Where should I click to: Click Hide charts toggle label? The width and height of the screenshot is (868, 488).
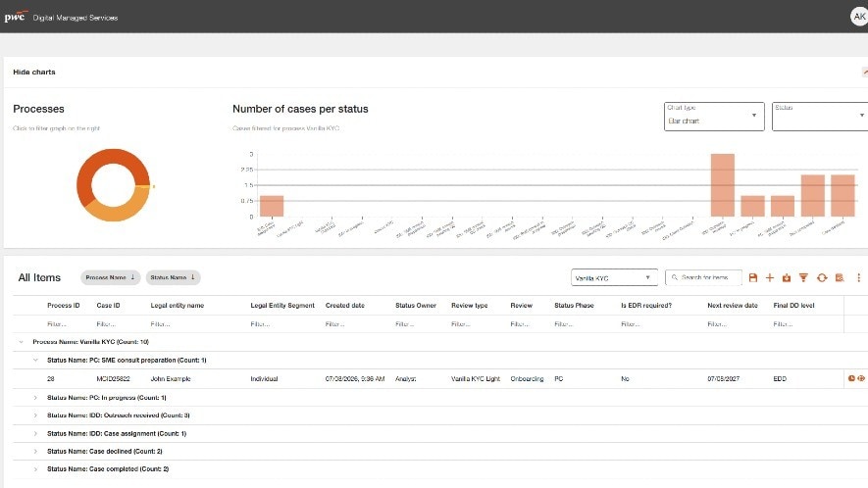pyautogui.click(x=34, y=72)
